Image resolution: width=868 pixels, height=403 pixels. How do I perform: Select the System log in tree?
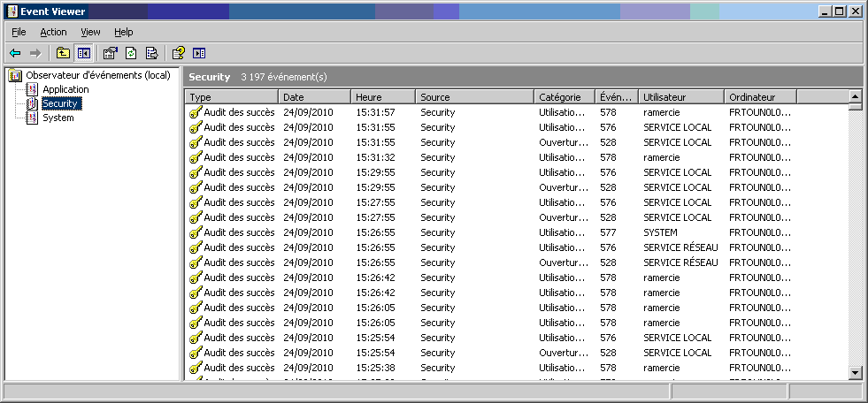(x=58, y=118)
